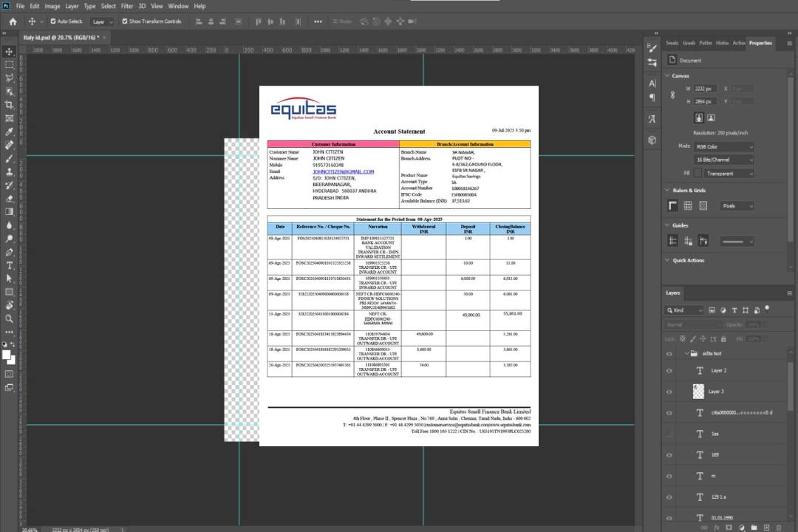Select the Clone Stamp tool

tap(9, 171)
